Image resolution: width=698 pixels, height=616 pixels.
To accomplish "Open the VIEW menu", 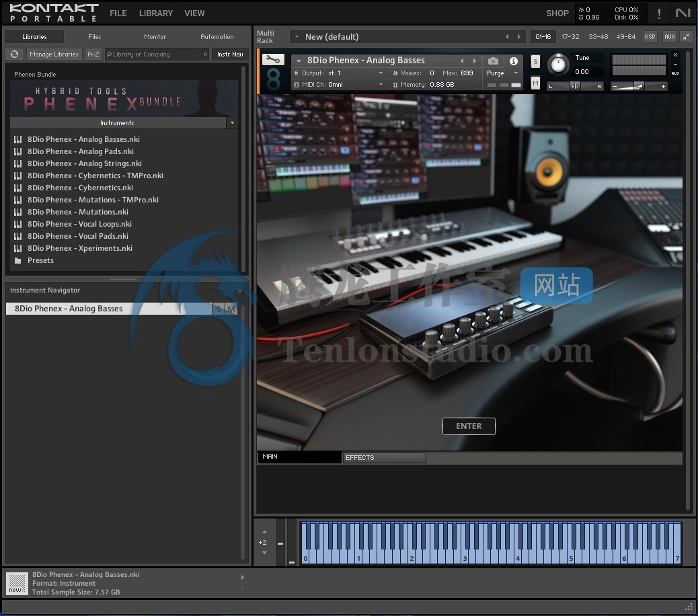I will 194,13.
